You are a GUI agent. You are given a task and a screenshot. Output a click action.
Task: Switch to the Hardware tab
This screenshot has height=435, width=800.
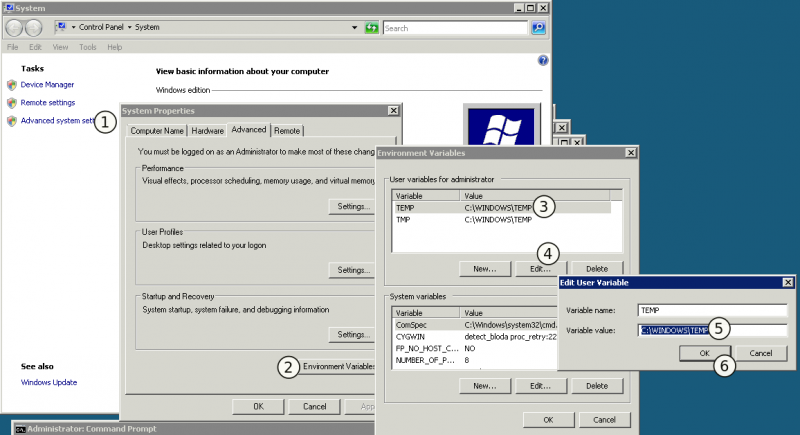(207, 131)
